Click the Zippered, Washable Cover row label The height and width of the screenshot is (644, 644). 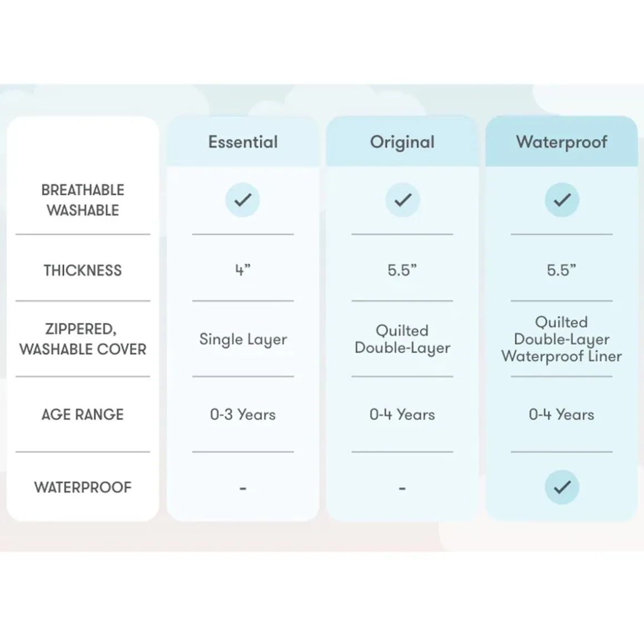(83, 339)
